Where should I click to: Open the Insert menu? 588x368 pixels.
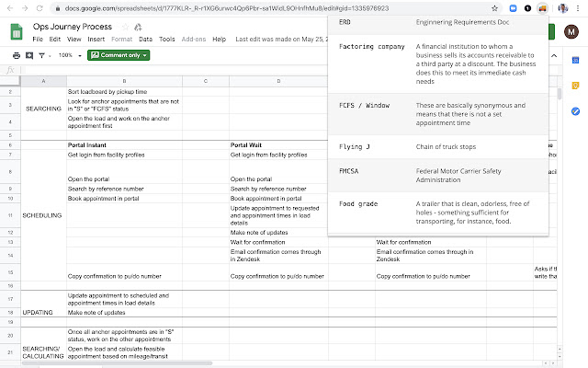point(96,39)
